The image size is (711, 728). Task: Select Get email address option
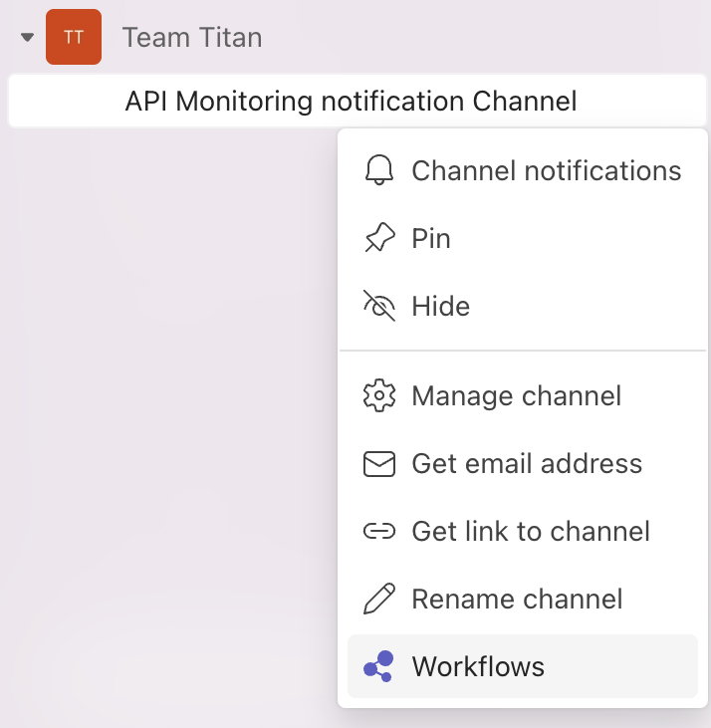(523, 463)
